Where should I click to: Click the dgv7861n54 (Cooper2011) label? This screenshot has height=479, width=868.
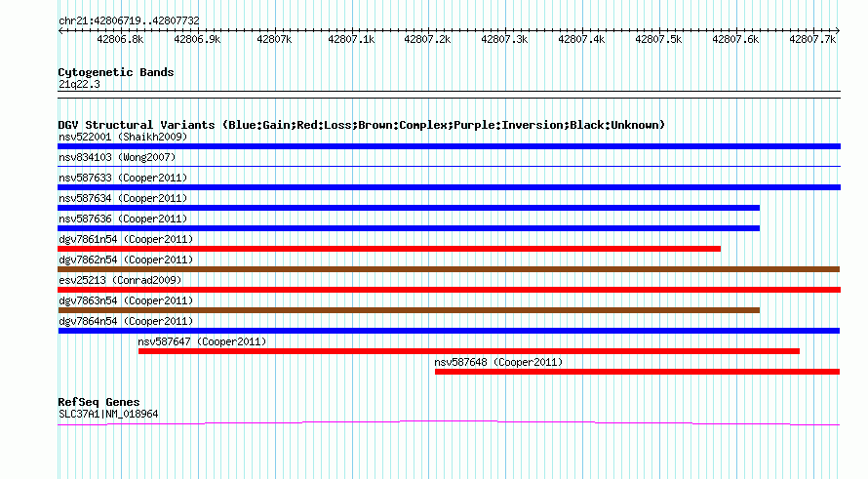tap(126, 239)
